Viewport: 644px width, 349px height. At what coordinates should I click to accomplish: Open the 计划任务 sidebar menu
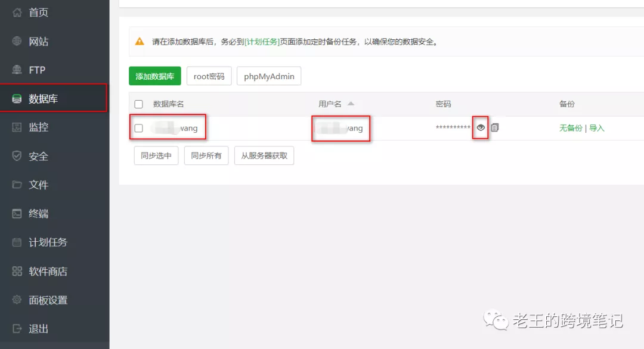[48, 242]
